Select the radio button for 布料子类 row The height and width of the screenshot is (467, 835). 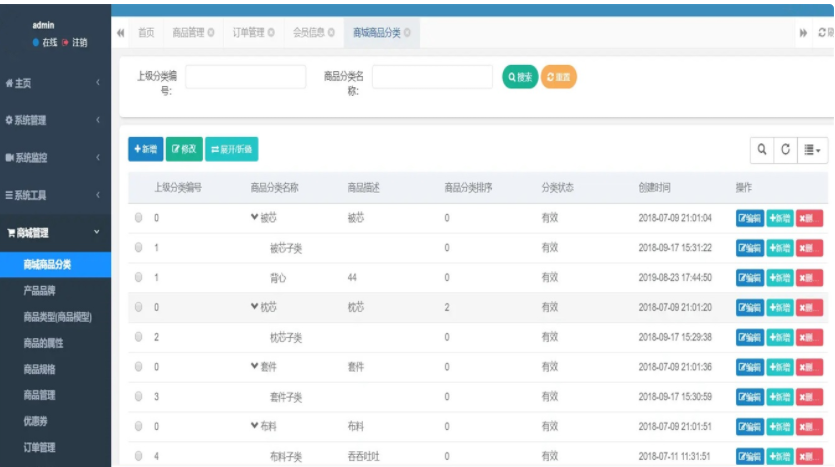click(138, 456)
